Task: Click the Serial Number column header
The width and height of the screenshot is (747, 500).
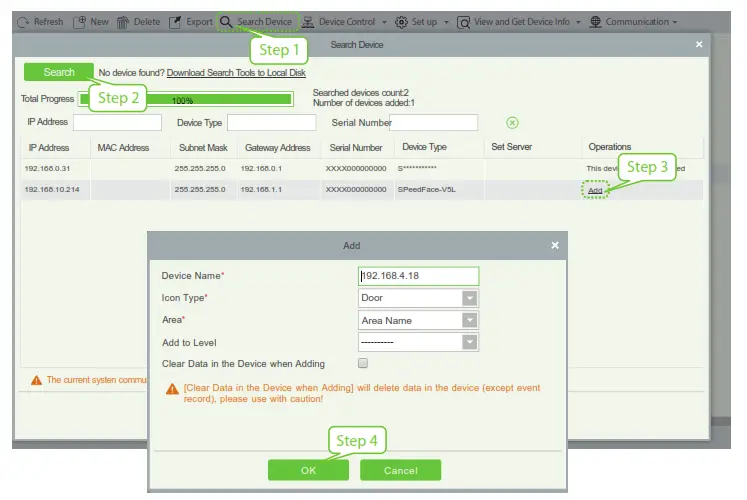Action: coord(356,148)
